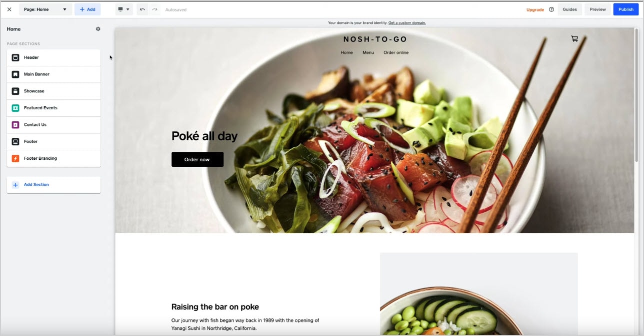Click the undo arrow icon
Image resolution: width=644 pixels, height=336 pixels.
[142, 9]
